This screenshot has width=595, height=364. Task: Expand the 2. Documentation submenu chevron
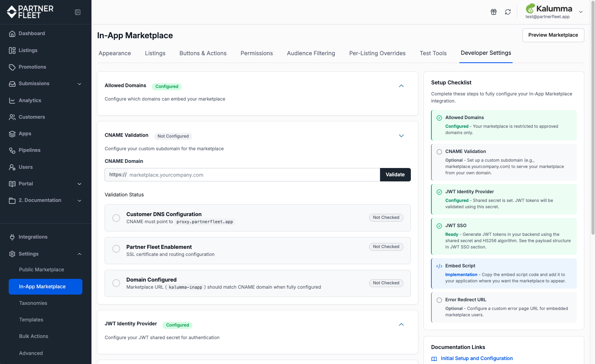pyautogui.click(x=79, y=201)
